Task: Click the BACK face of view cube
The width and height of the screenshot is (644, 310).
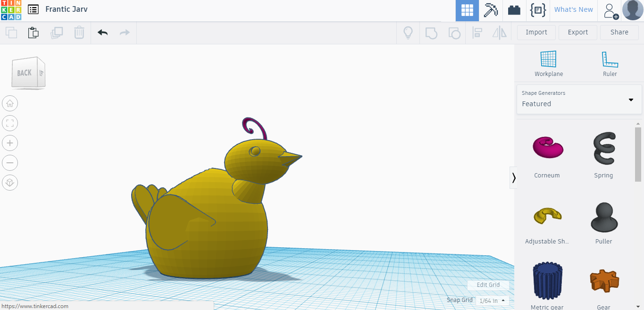Action: tap(25, 73)
